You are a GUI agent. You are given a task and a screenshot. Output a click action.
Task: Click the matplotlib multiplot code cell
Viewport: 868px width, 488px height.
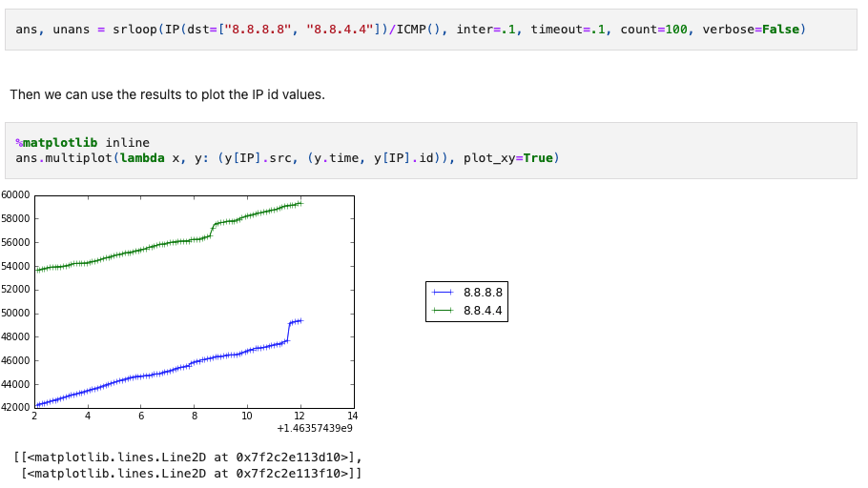point(431,151)
